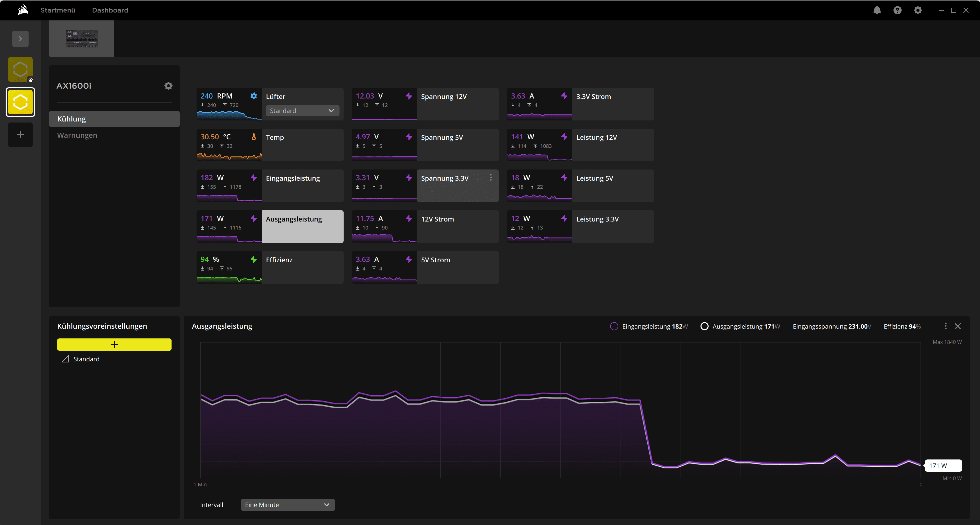Image resolution: width=980 pixels, height=525 pixels.
Task: Expand the left sidebar with arrow button
Action: 20,39
